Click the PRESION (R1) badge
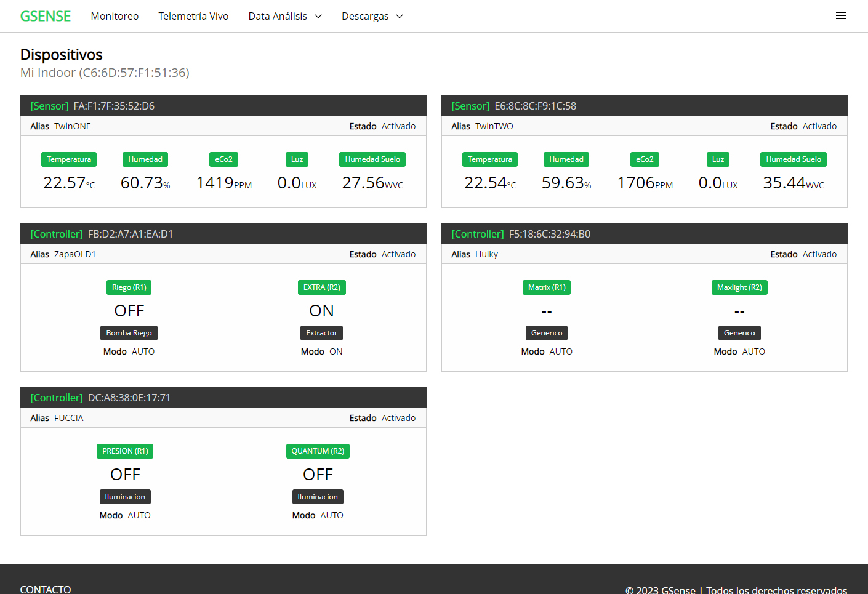The width and height of the screenshot is (868, 594). 125,451
